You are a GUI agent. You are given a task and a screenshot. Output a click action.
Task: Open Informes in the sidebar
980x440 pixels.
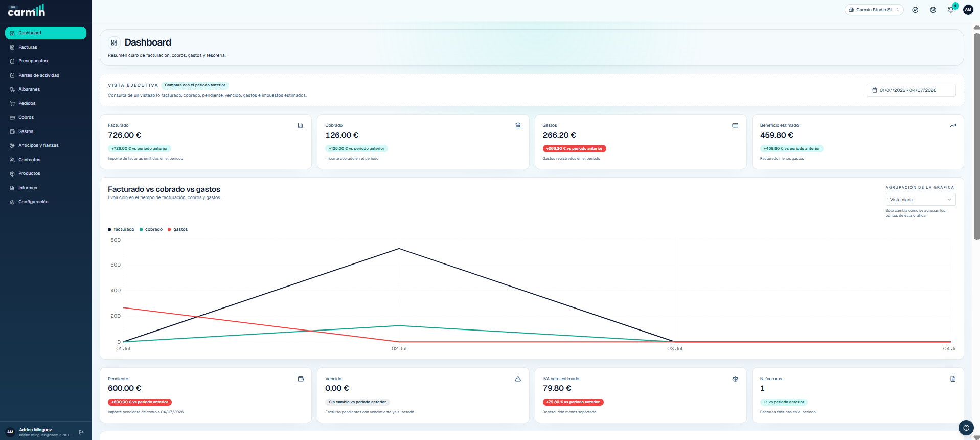pos(45,188)
